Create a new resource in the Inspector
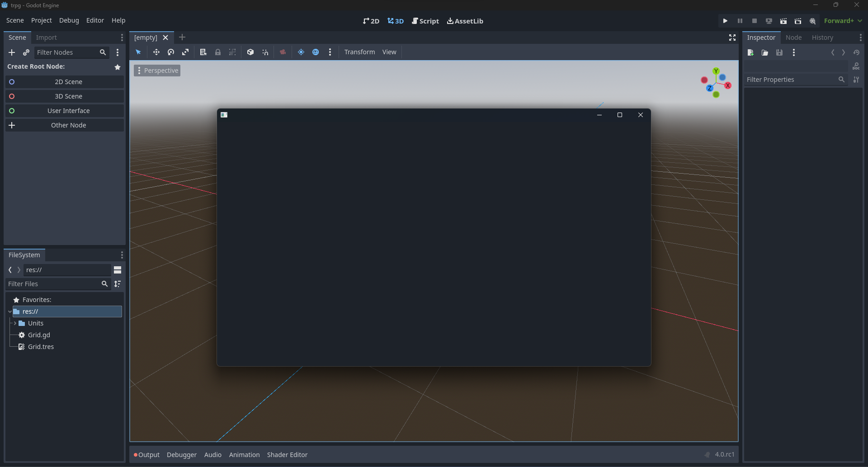The height and width of the screenshot is (467, 868). pos(750,52)
